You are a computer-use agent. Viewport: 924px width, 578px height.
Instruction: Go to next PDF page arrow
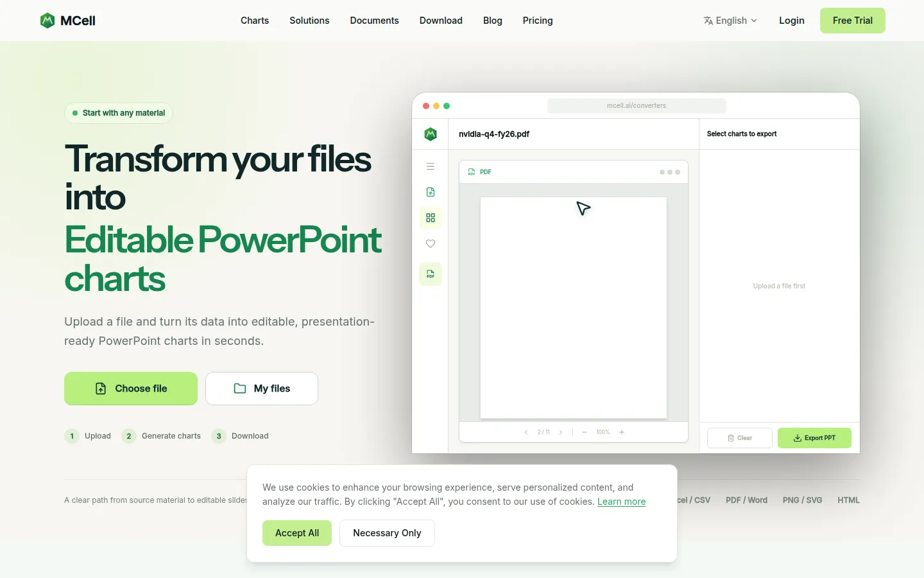coord(561,432)
